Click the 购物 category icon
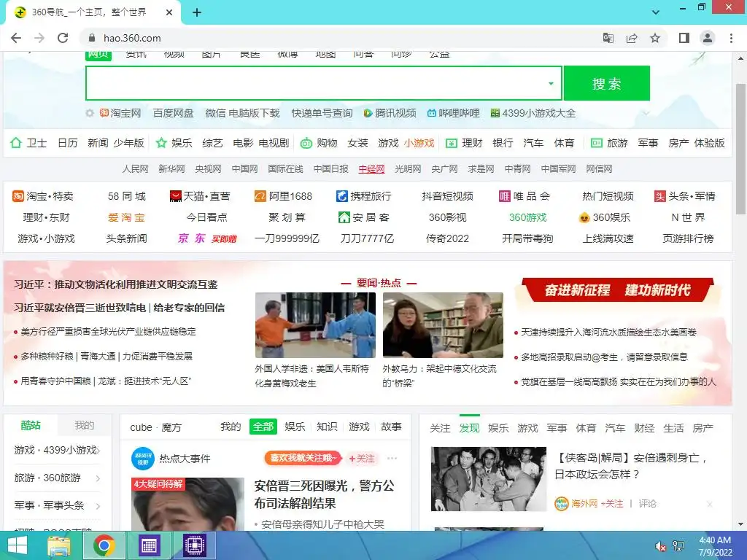The image size is (747, 560). point(306,143)
